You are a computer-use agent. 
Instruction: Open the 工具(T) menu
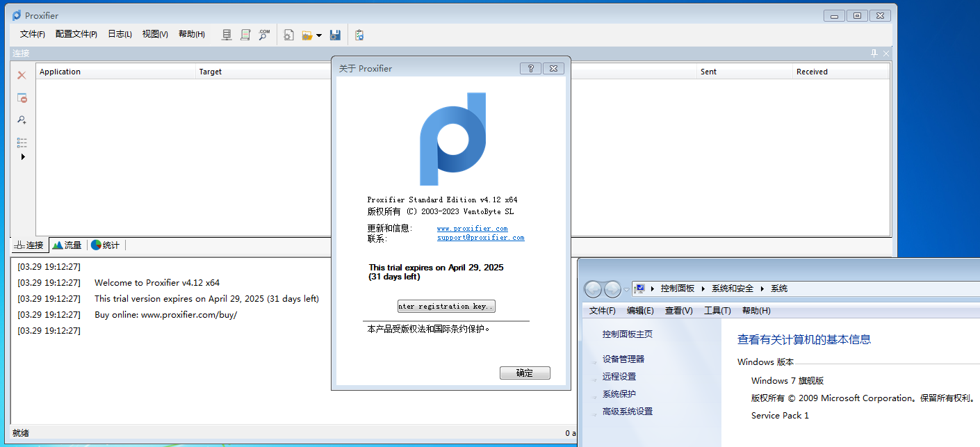pos(717,311)
